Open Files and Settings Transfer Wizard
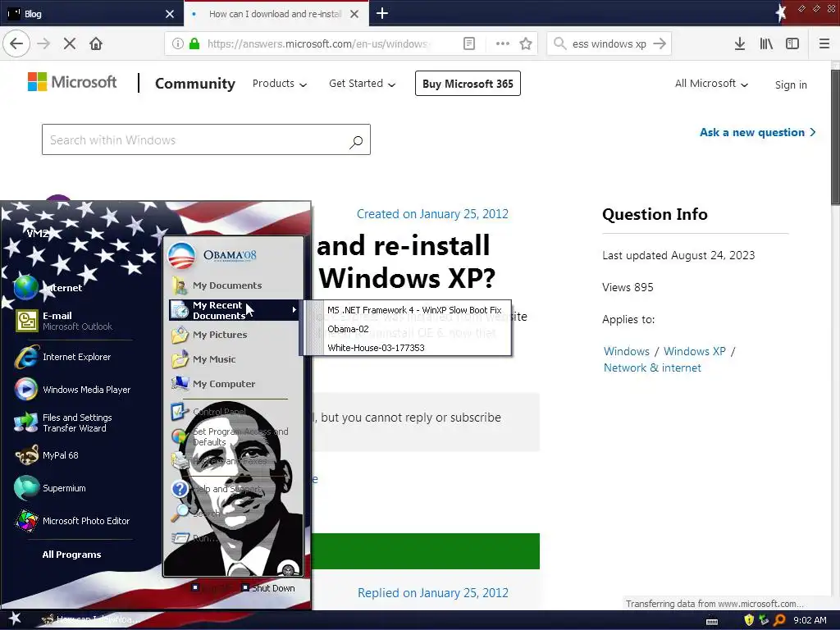Viewport: 840px width, 630px height. coord(63,422)
